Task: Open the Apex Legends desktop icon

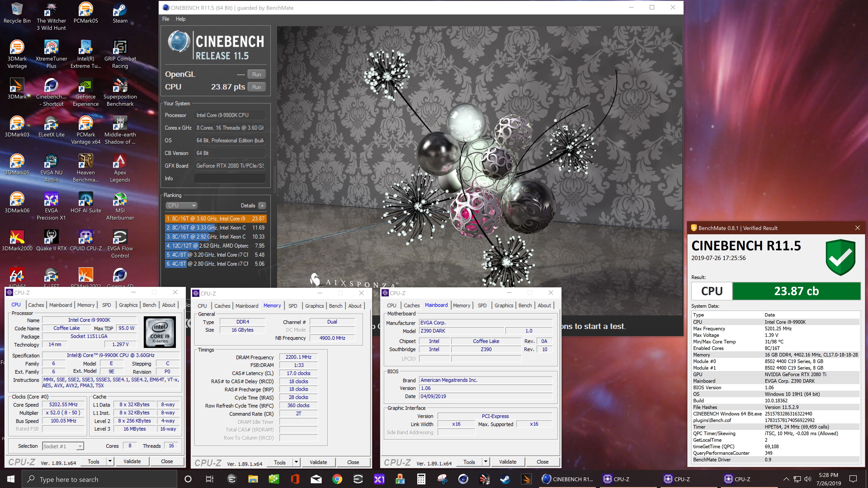Action: click(x=120, y=168)
